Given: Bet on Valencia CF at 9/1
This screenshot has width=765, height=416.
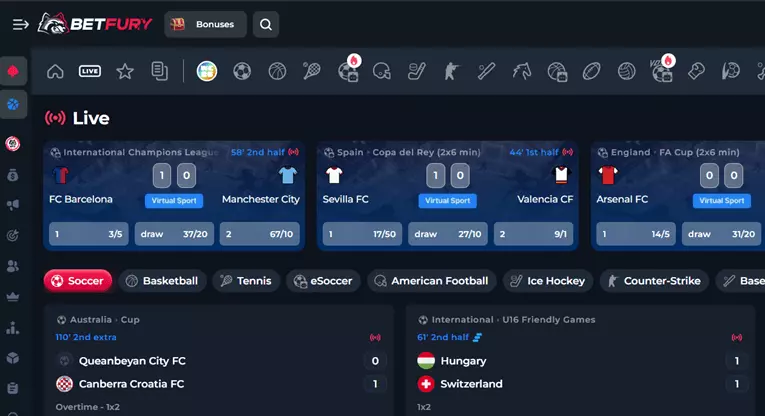Looking at the screenshot, I should point(533,234).
